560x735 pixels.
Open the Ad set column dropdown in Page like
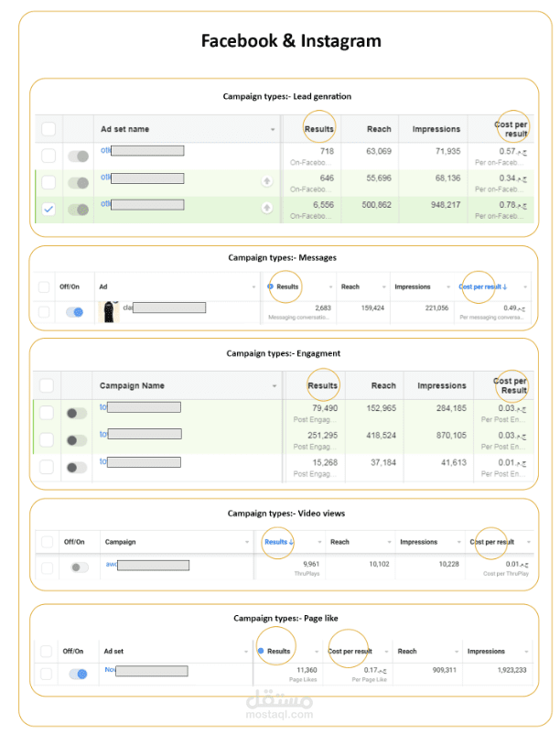tap(246, 652)
